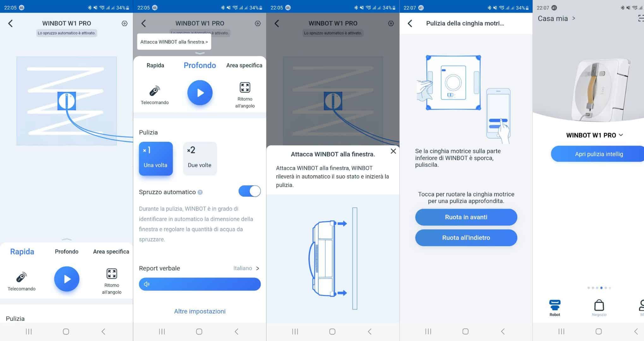Screen dimensions: 644x341
Task: Open the Negozio shop tab
Action: coord(599,308)
